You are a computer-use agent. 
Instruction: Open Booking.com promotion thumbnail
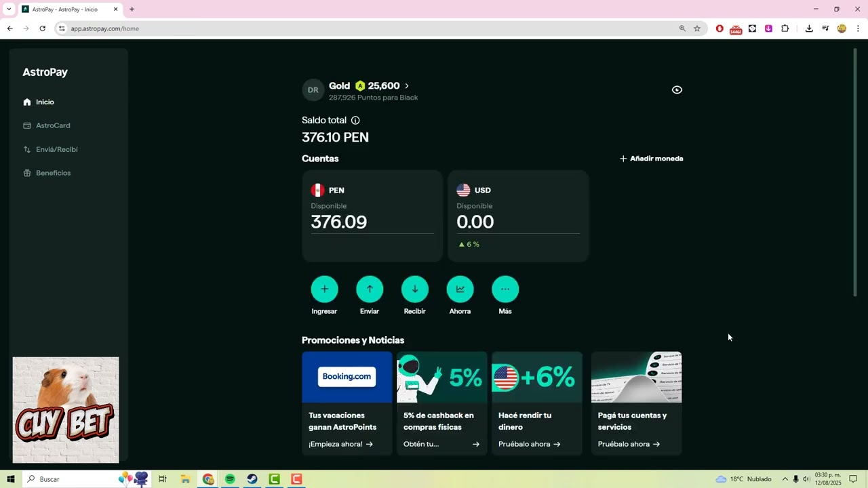click(347, 377)
